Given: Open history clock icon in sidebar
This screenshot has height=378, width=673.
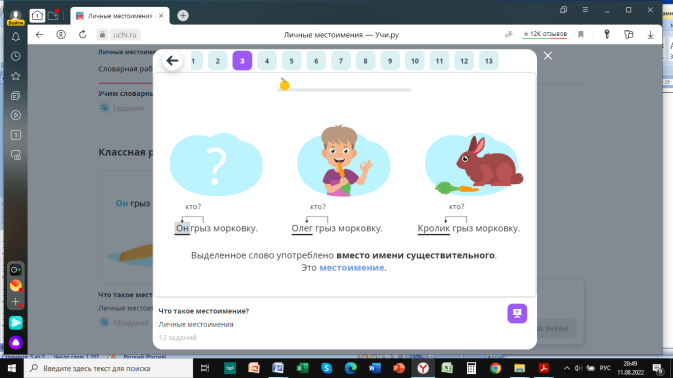Looking at the screenshot, I should [16, 56].
